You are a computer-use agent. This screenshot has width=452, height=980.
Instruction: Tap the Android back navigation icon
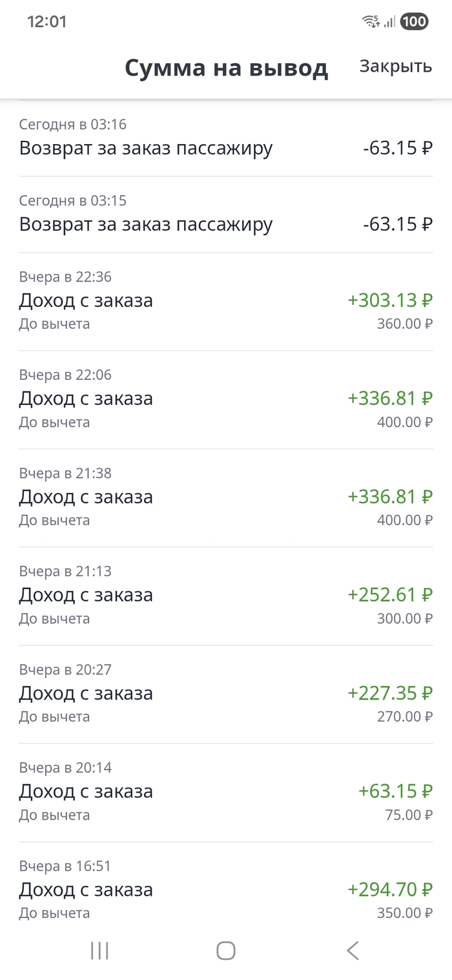[x=353, y=950]
